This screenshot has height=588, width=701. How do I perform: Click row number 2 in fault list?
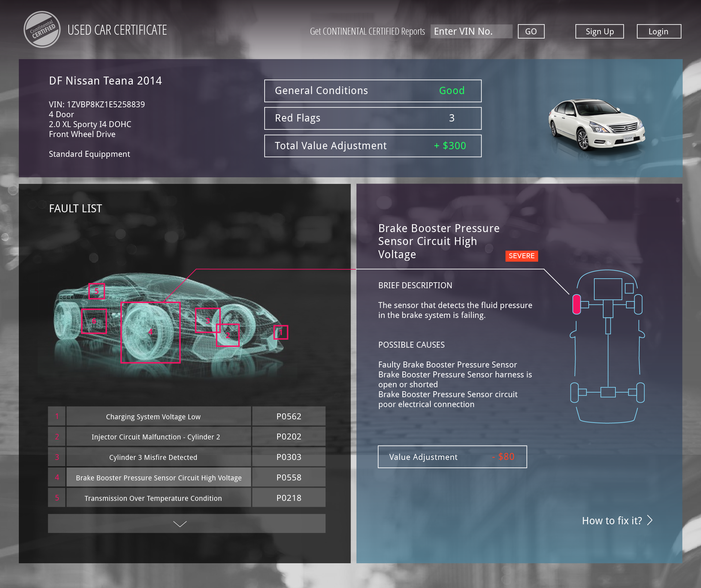[x=57, y=436]
